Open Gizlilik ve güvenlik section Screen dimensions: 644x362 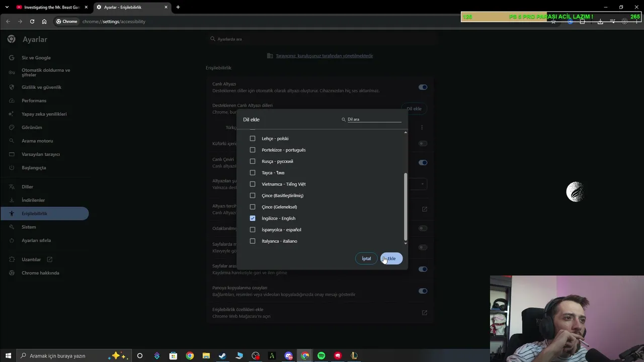[x=41, y=87]
